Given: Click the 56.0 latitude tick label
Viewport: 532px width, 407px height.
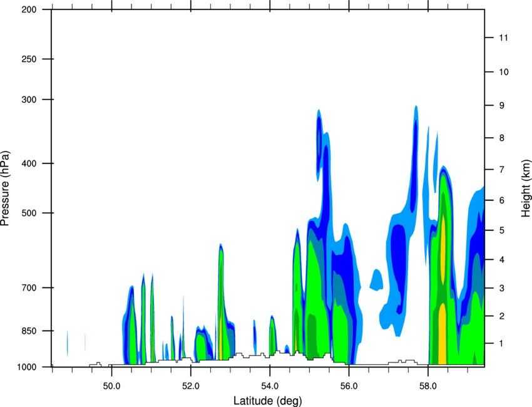Looking at the screenshot, I should [349, 386].
